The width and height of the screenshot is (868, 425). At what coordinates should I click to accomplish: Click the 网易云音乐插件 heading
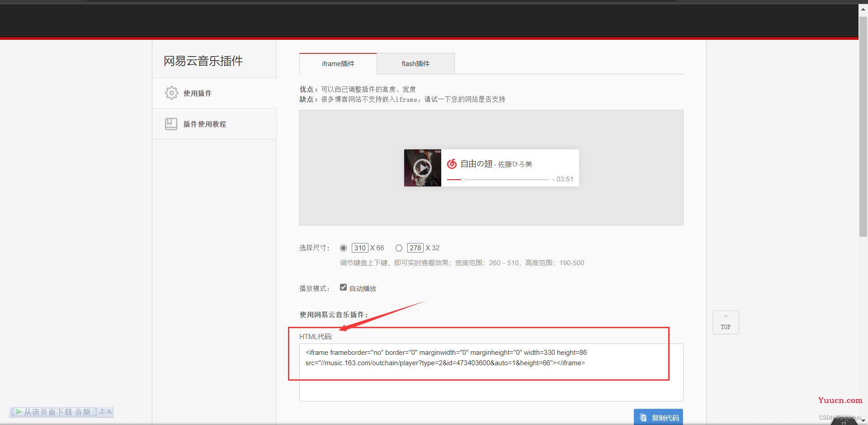pyautogui.click(x=203, y=61)
